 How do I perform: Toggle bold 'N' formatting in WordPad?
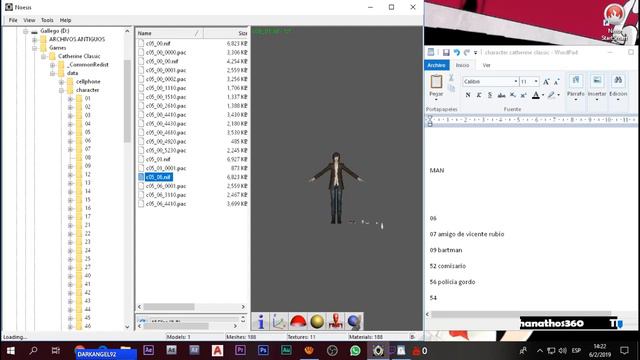tap(468, 95)
